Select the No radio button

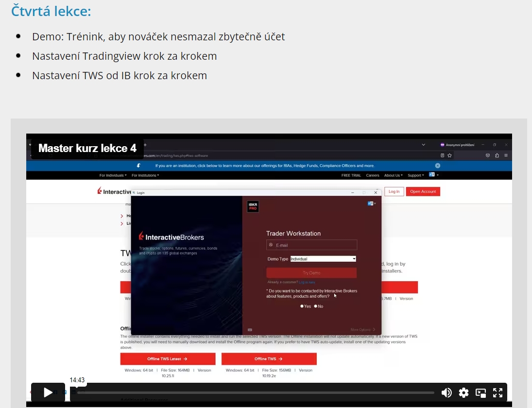click(315, 306)
